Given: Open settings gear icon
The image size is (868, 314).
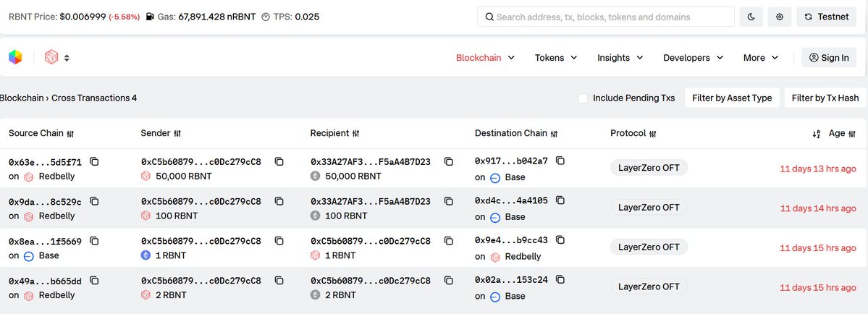Looking at the screenshot, I should click(780, 17).
